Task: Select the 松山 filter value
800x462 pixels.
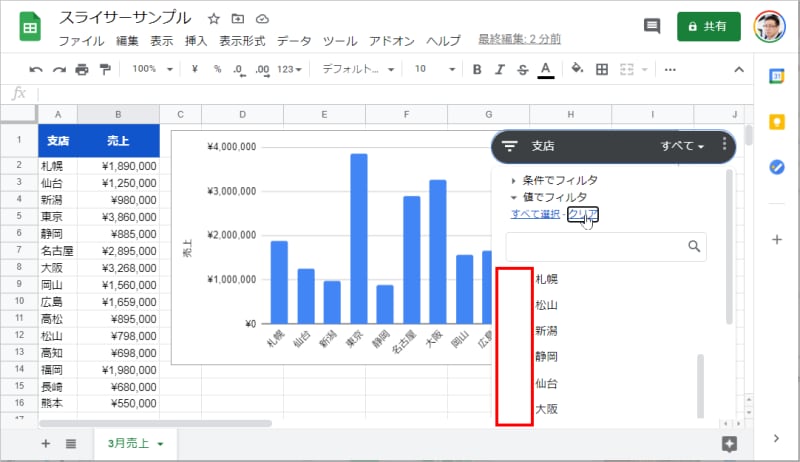Action: coord(546,305)
